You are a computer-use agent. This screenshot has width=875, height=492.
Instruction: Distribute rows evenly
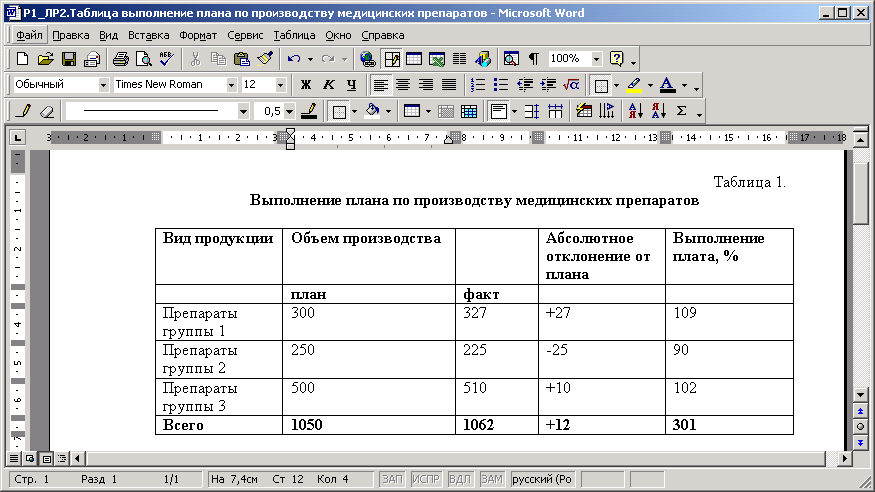click(532, 111)
